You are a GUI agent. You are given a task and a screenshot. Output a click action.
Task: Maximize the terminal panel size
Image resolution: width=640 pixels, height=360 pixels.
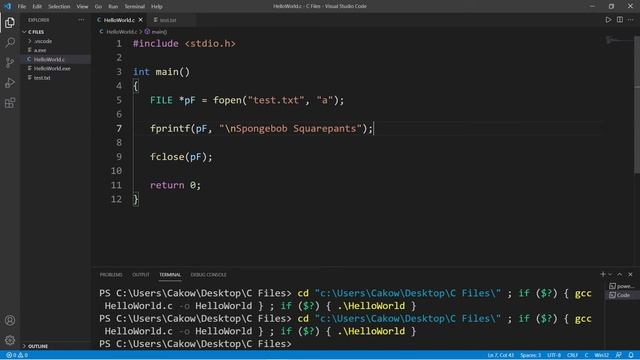point(620,274)
